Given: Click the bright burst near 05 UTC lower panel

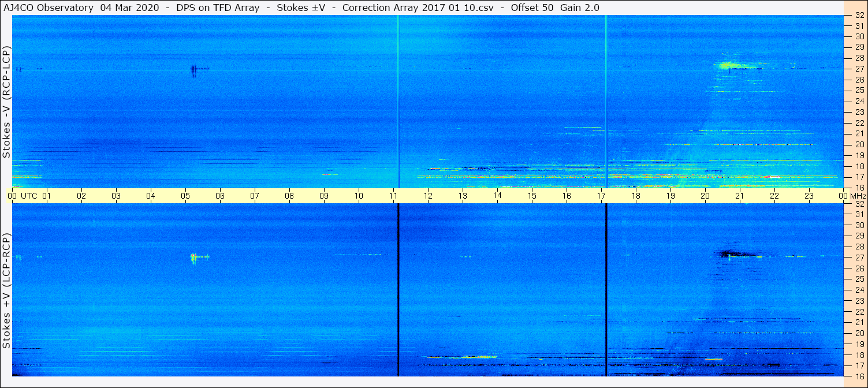Looking at the screenshot, I should point(194,256).
